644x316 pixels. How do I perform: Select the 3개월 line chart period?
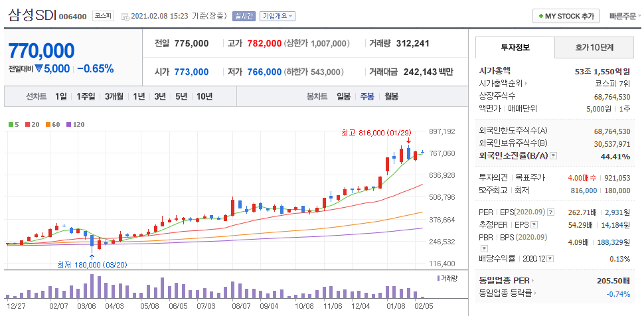click(x=114, y=96)
